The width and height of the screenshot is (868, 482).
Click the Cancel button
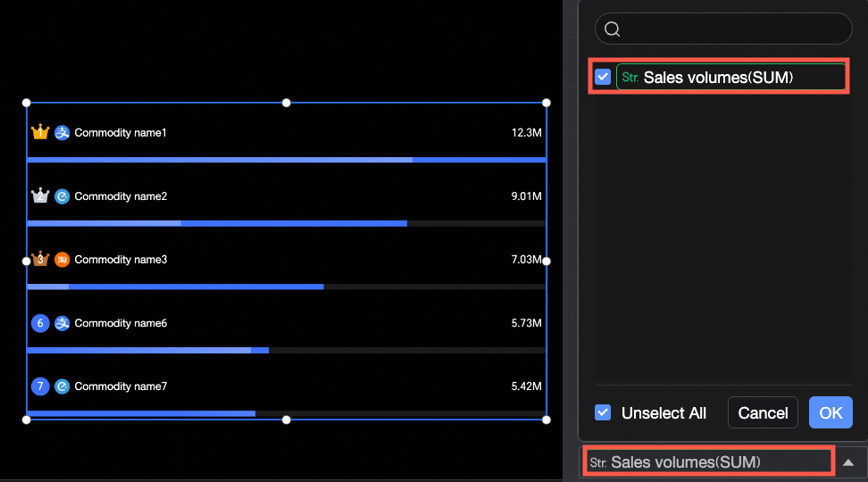pos(763,412)
